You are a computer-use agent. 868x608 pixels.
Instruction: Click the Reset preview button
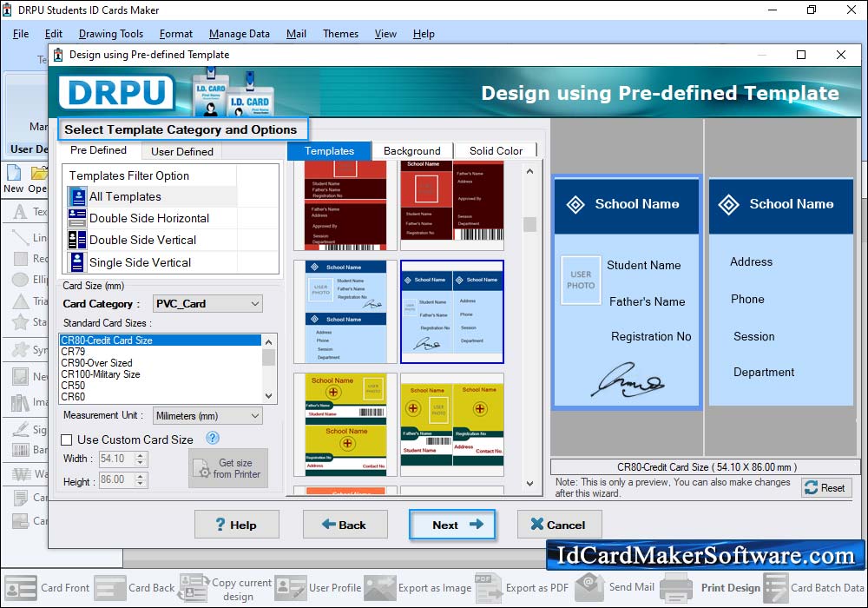(825, 487)
